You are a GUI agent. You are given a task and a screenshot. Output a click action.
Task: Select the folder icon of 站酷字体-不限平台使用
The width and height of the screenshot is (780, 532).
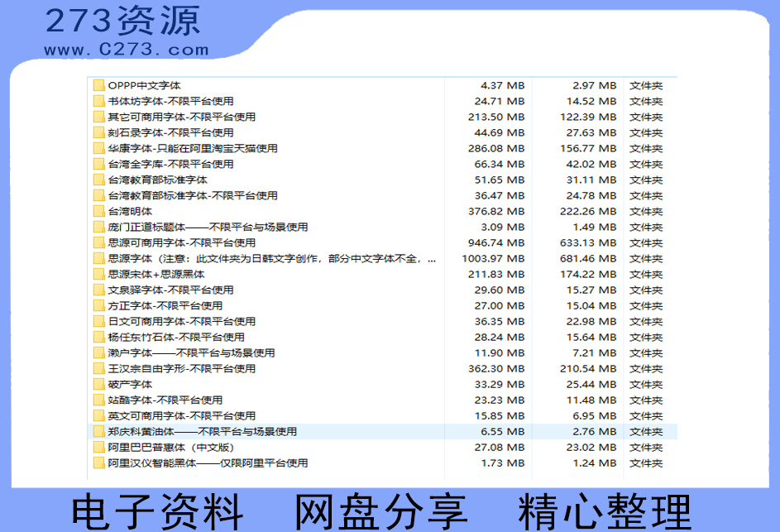coord(99,400)
